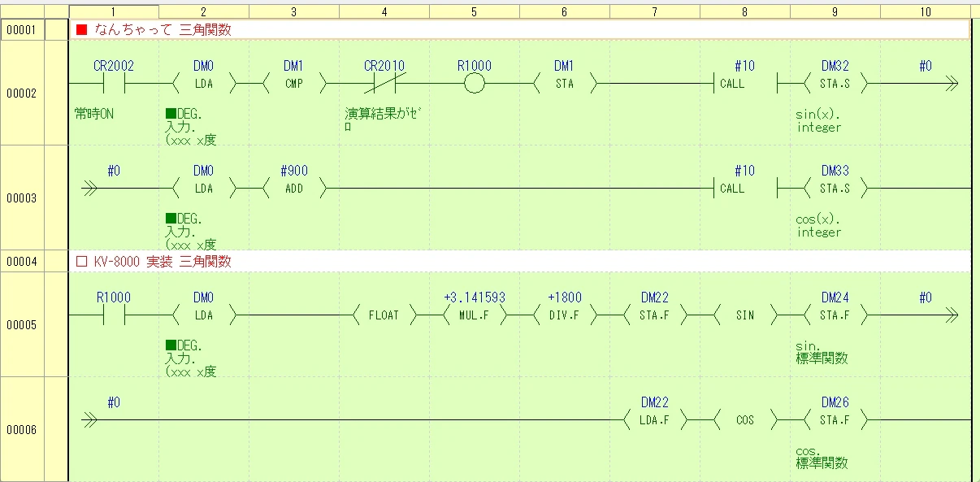Click column header 2
The image size is (980, 482).
click(203, 11)
